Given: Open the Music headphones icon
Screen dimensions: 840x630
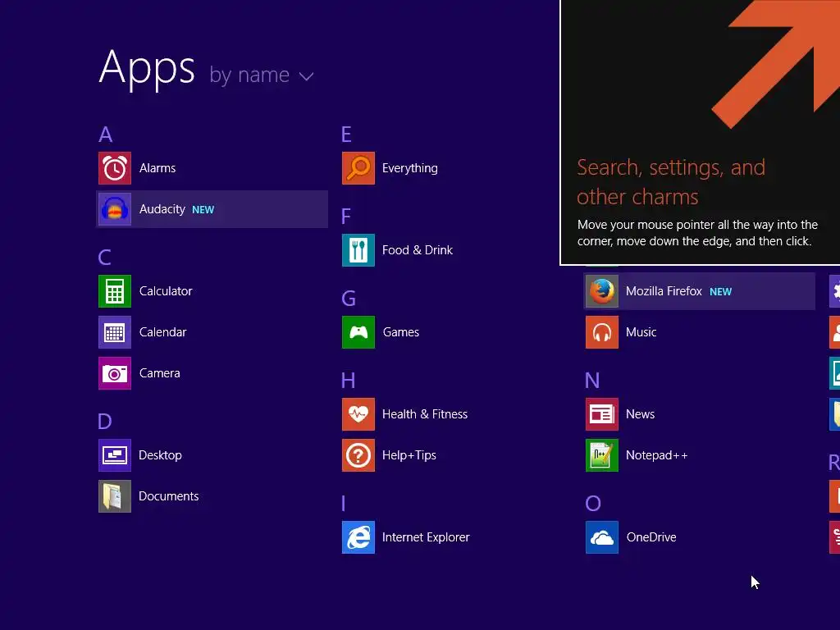Looking at the screenshot, I should pos(602,332).
